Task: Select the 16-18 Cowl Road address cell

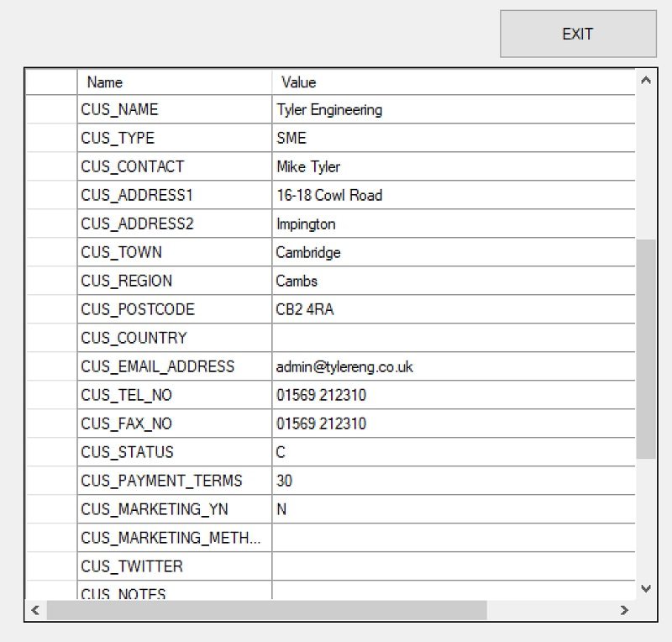Action: [454, 195]
